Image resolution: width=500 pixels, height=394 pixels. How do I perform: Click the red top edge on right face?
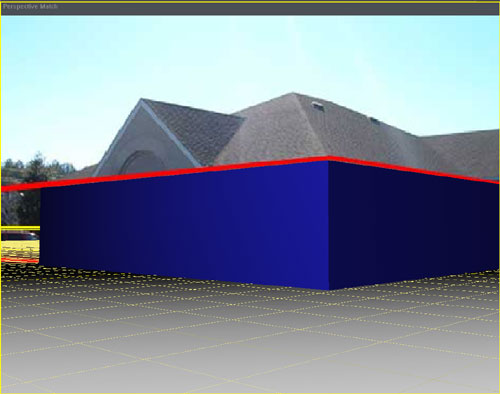click(414, 169)
